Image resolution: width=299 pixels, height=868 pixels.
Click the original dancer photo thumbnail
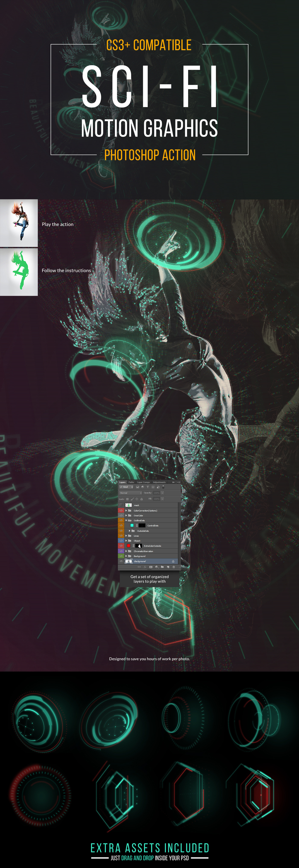tap(19, 223)
